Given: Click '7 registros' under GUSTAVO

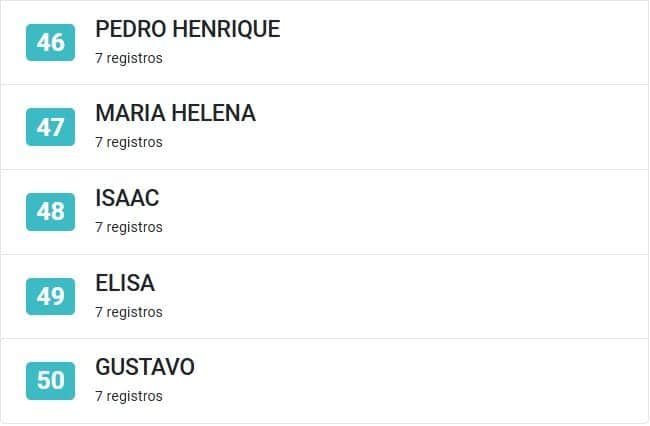Looking at the screenshot, I should coord(129,396).
